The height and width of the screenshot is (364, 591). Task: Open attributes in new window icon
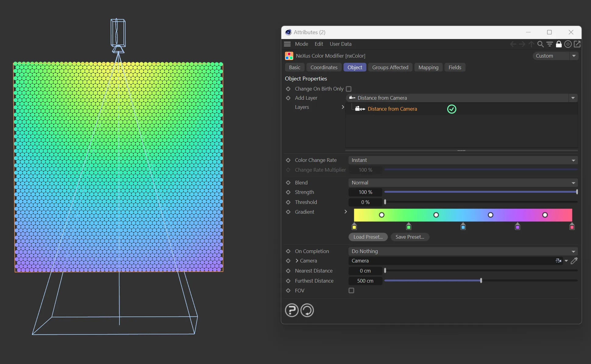(x=577, y=44)
